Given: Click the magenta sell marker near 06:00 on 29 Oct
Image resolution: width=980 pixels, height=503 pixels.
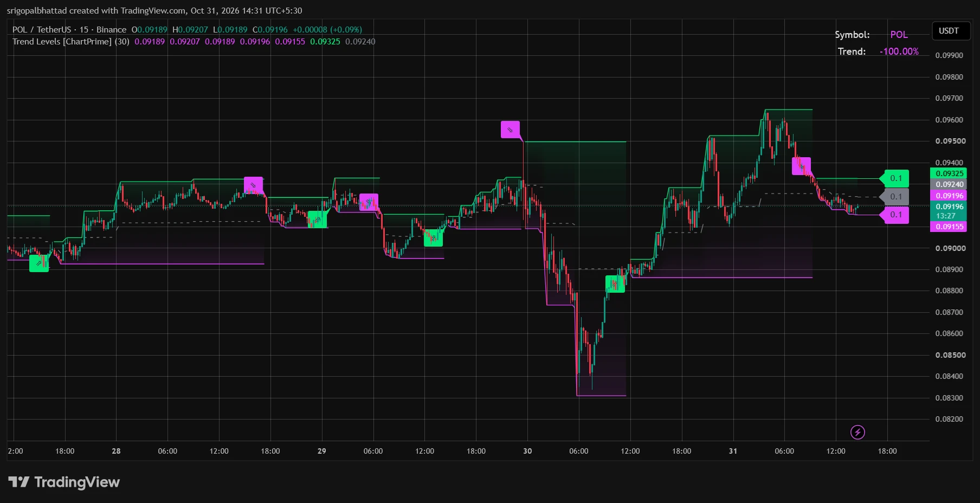Looking at the screenshot, I should point(369,202).
